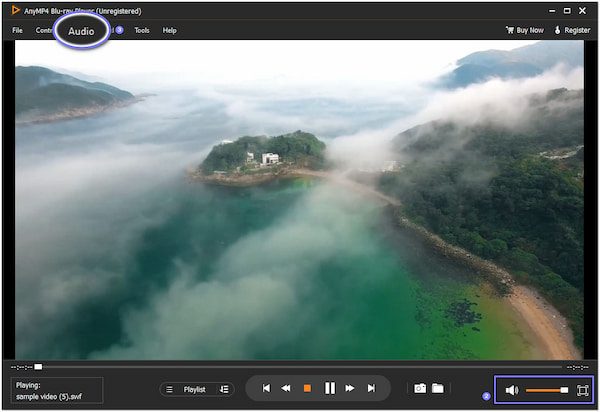
Task: Open the Tools menu
Action: [x=142, y=30]
